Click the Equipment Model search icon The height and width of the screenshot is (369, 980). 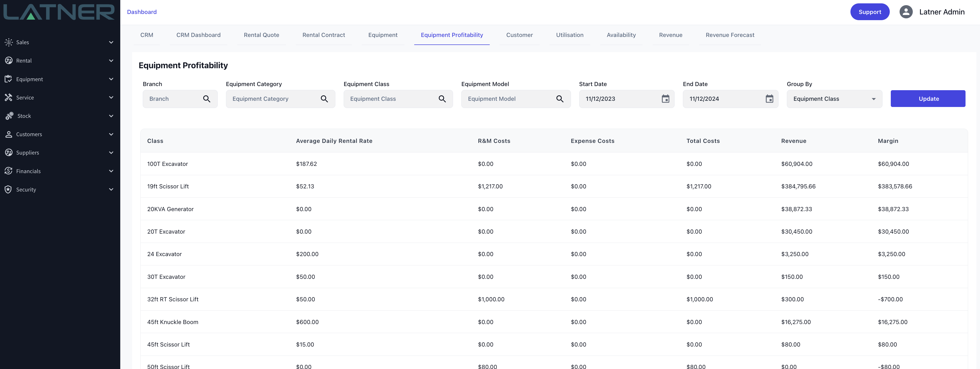[560, 99]
